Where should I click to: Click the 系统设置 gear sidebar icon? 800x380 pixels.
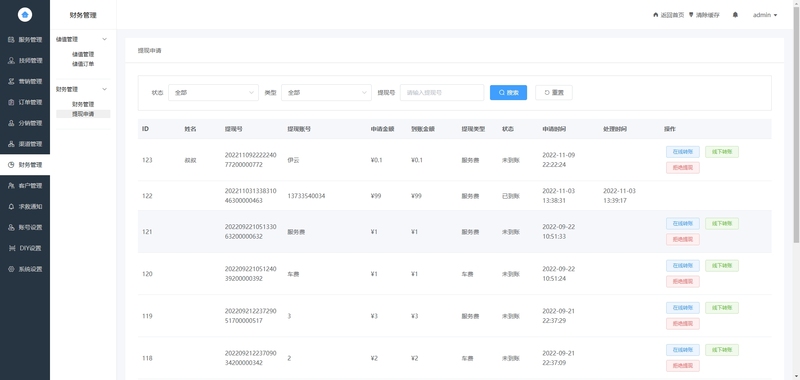[11, 269]
